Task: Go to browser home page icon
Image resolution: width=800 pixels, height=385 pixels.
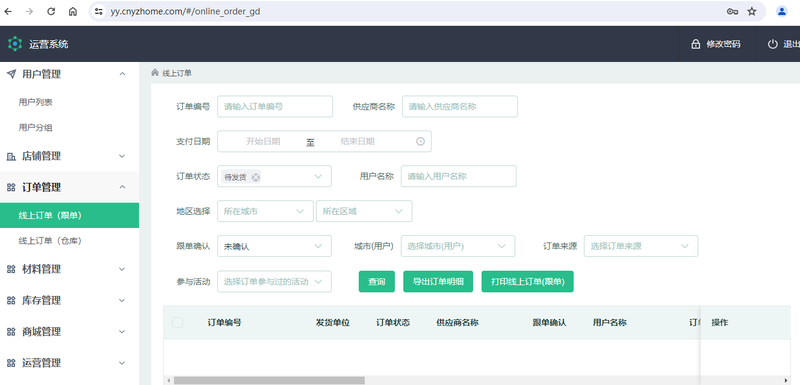Action: [x=73, y=11]
